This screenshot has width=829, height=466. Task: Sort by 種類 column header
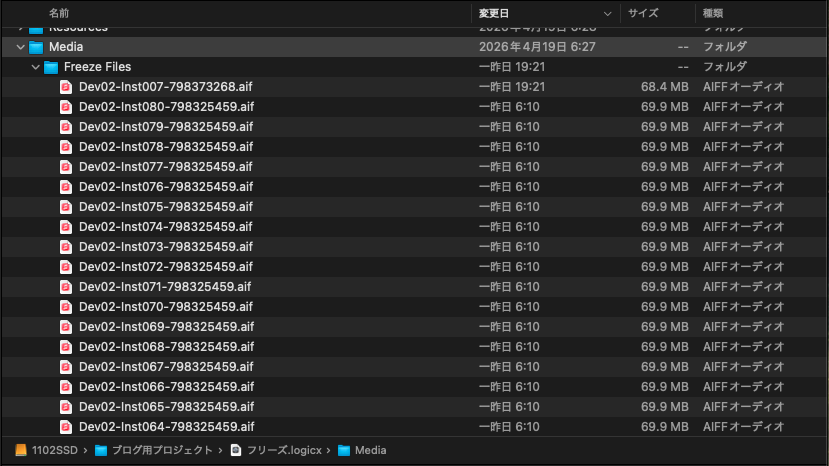point(714,13)
